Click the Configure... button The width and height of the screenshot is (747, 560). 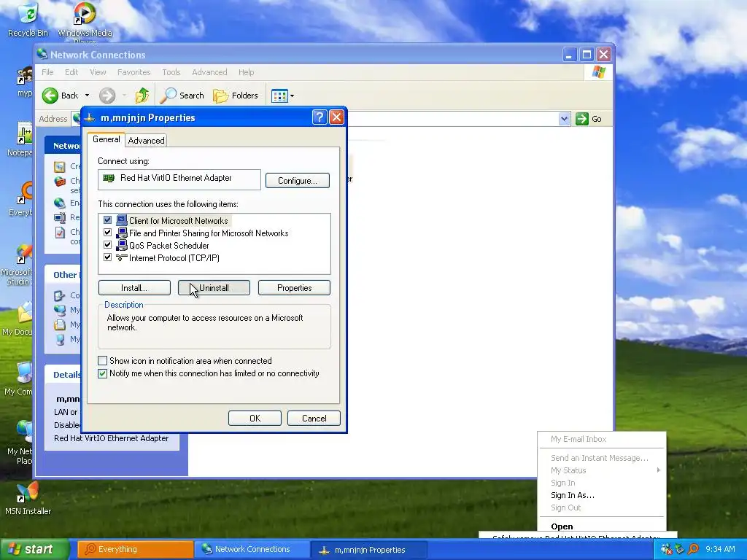tap(298, 181)
